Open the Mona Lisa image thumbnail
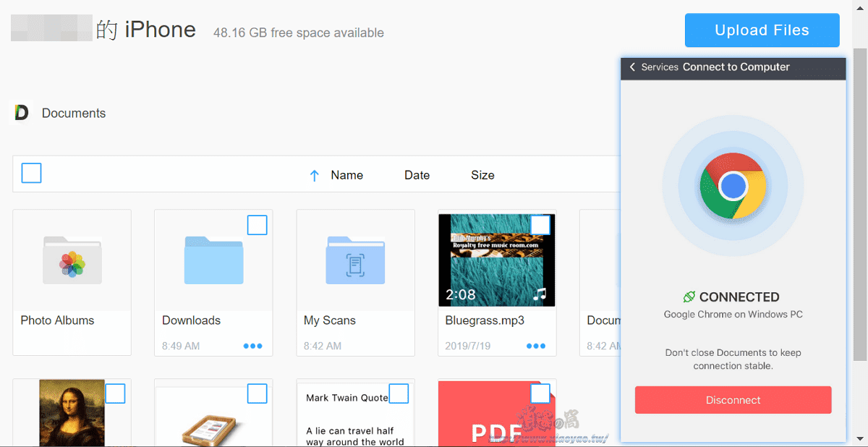This screenshot has height=447, width=868. tap(72, 414)
